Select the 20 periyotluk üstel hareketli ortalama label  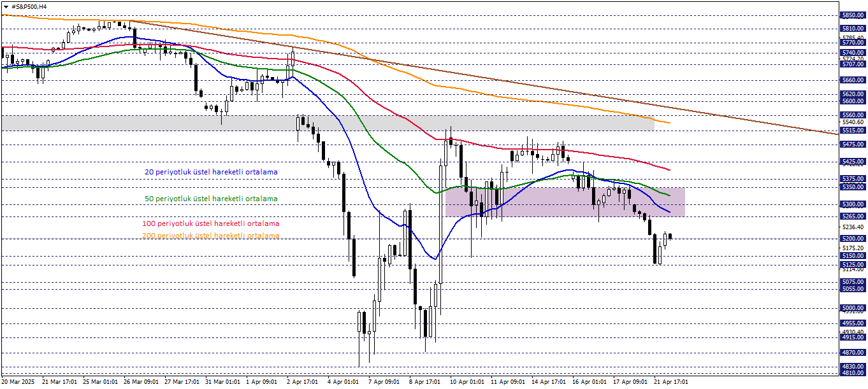tap(211, 172)
